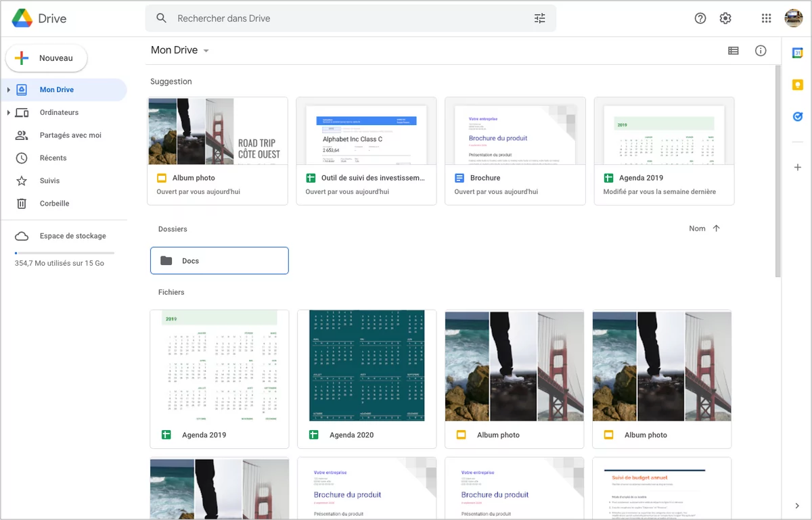812x520 pixels.
Task: Open Alphabet Inc investment tracker thumbnail
Action: 366,131
